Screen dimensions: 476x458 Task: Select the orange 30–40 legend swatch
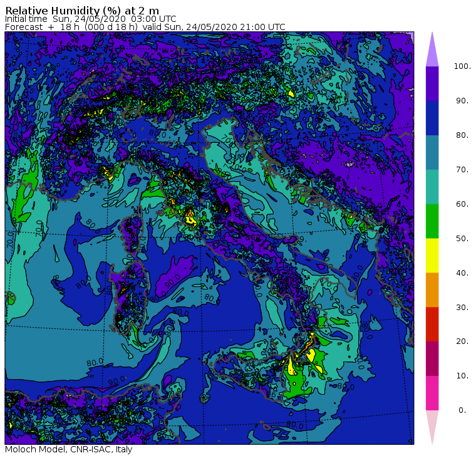(432, 290)
